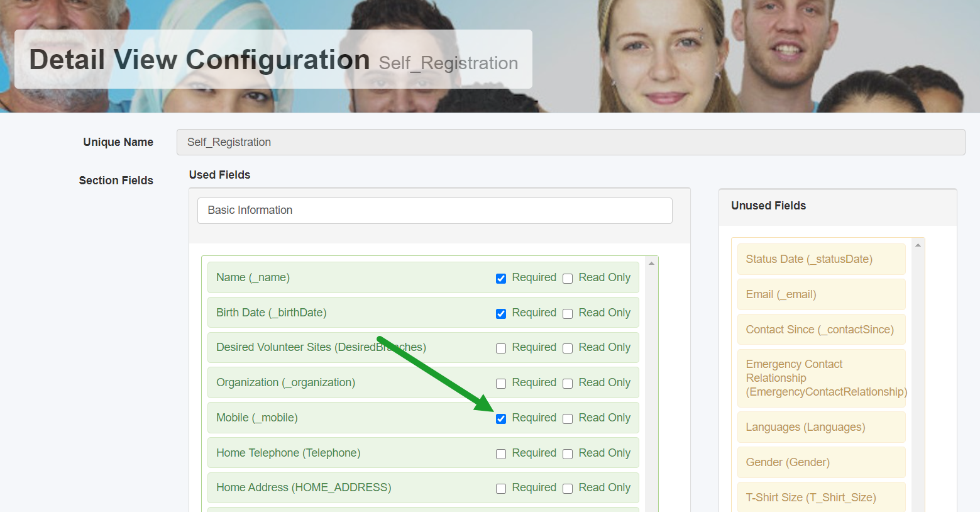Check Required for Organization (_organization)
This screenshot has width=980, height=512.
point(501,384)
